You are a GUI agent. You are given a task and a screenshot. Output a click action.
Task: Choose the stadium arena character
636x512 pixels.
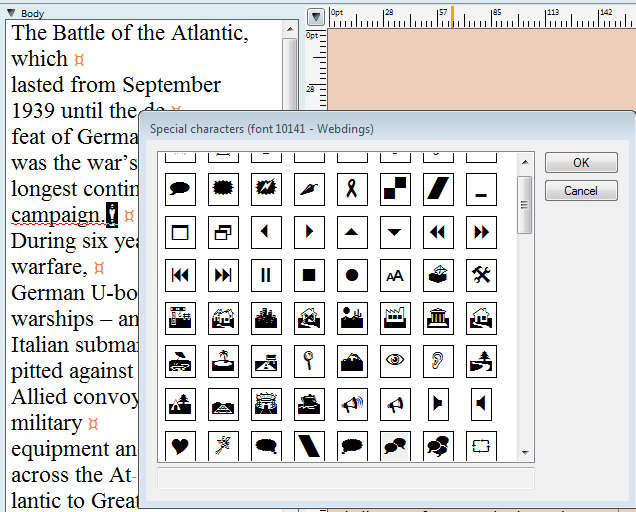pyautogui.click(x=266, y=404)
